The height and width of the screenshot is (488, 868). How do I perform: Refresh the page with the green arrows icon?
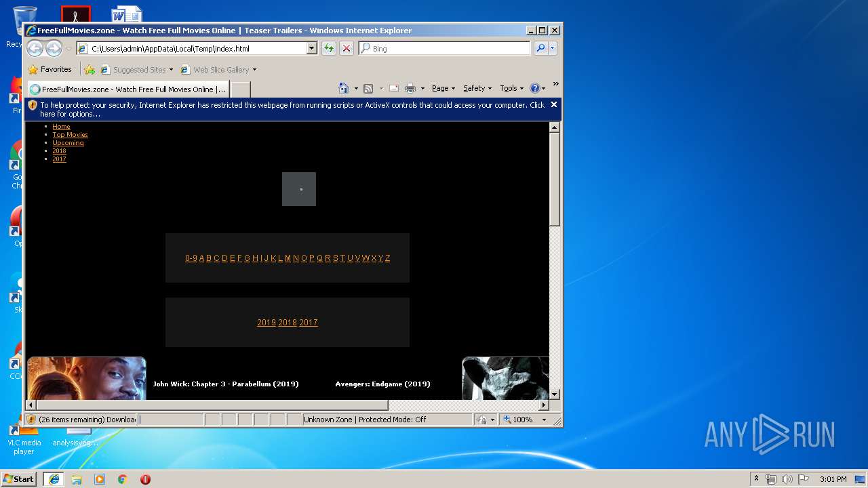[328, 48]
